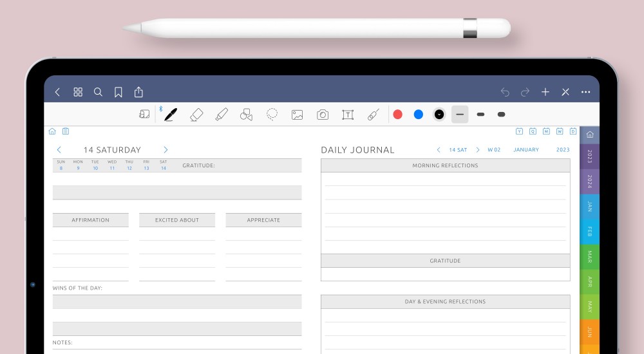Select the Pen tool
644x354 pixels.
click(x=171, y=115)
